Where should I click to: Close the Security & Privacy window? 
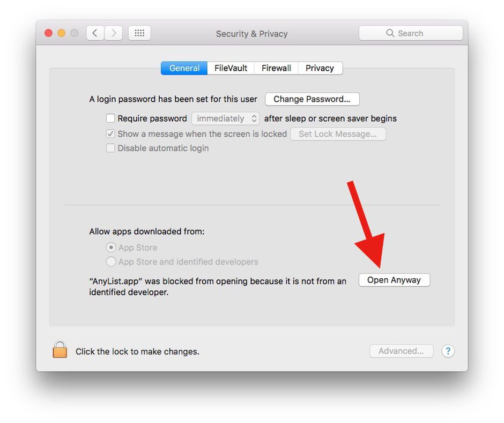49,33
